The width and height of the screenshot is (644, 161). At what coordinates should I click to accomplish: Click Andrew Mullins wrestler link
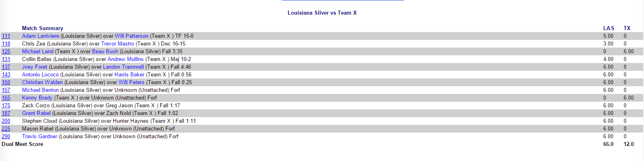click(x=125, y=59)
